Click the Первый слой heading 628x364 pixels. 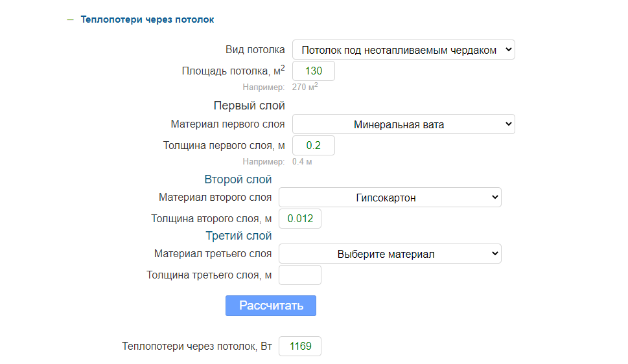(x=249, y=106)
